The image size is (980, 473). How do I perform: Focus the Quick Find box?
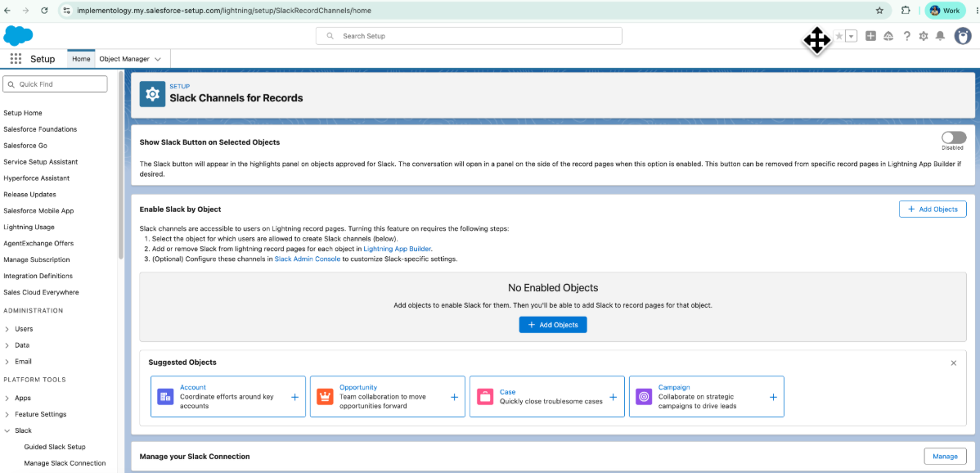click(55, 83)
